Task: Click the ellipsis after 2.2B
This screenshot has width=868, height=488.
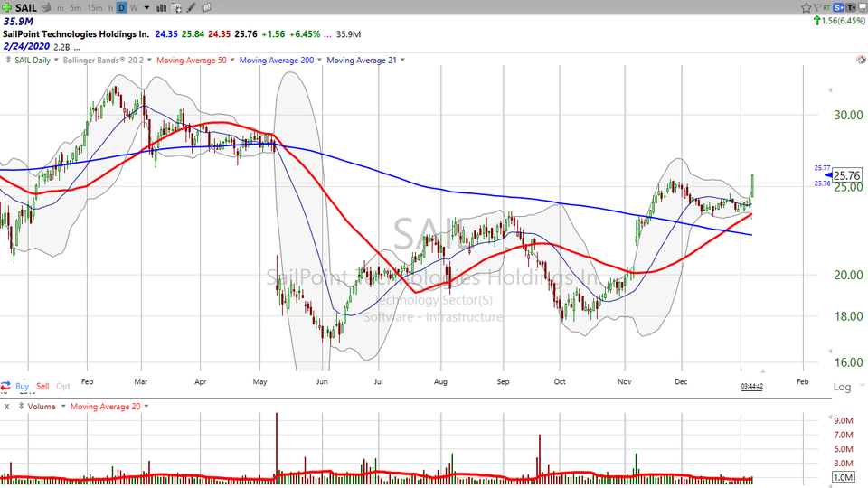Action: click(77, 48)
